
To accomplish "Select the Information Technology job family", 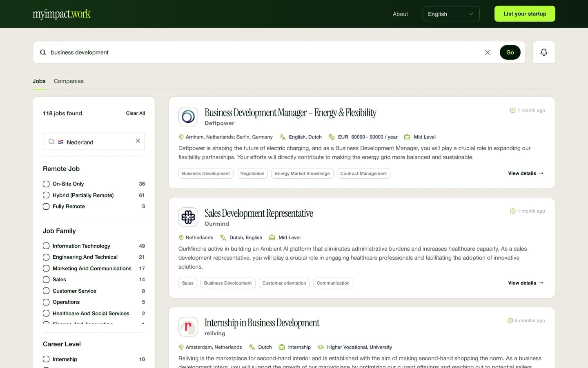I will 46,246.
